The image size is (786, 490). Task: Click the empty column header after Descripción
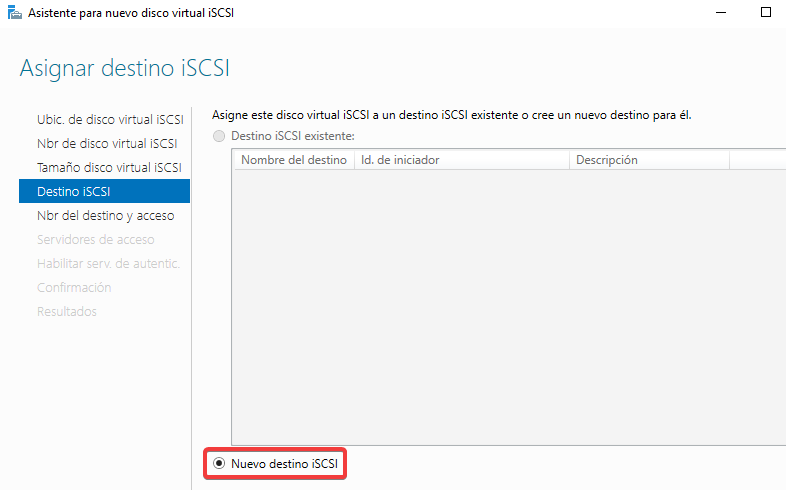[757, 160]
